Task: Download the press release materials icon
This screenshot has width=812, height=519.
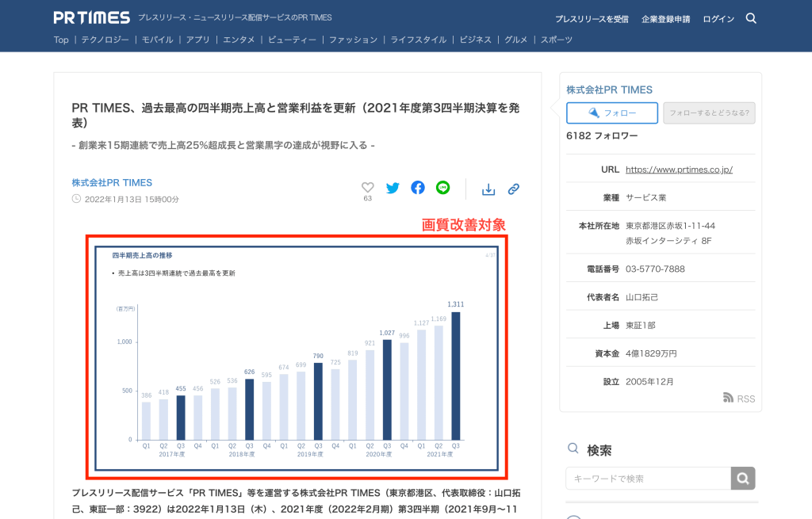Action: point(488,189)
